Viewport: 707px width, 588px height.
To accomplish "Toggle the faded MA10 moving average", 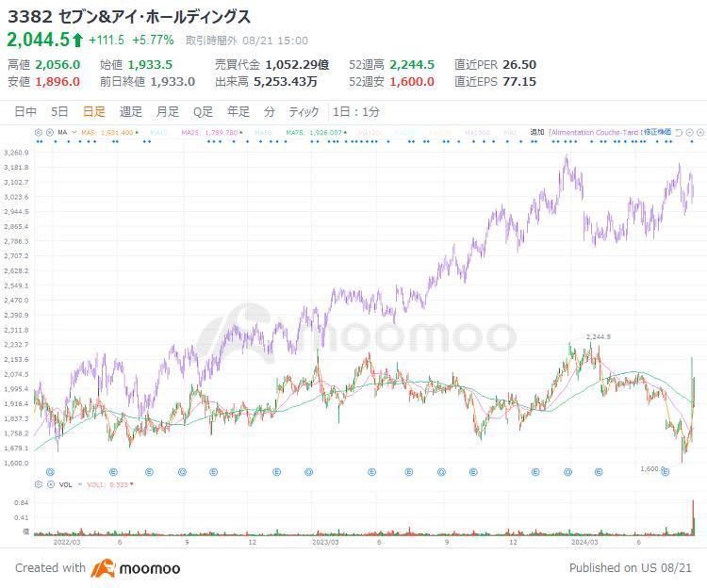I will click(158, 133).
